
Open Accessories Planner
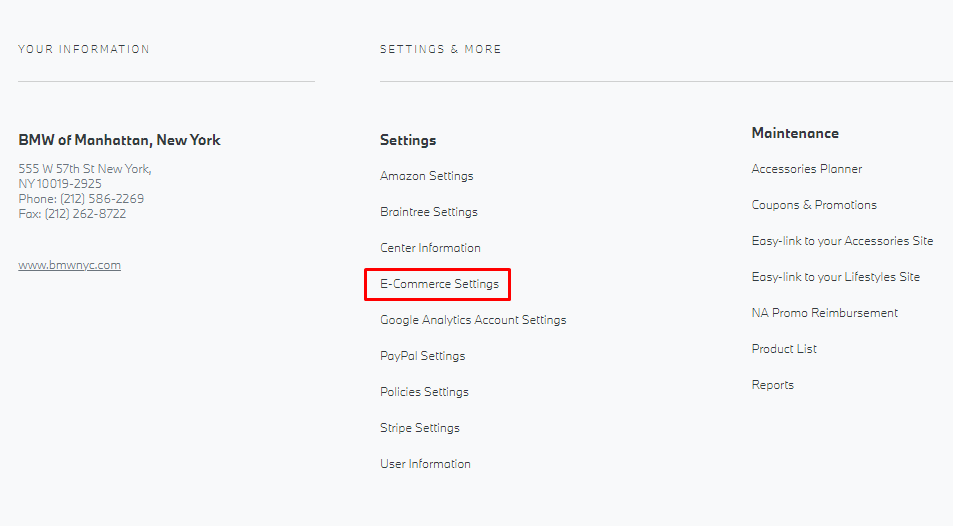click(x=807, y=168)
